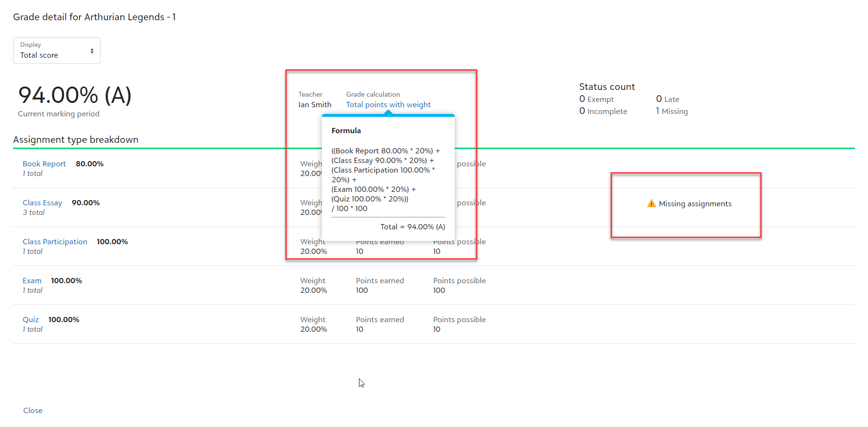This screenshot has width=868, height=427.
Task: Click the Quiz weight 20.00% value
Action: pyautogui.click(x=314, y=329)
